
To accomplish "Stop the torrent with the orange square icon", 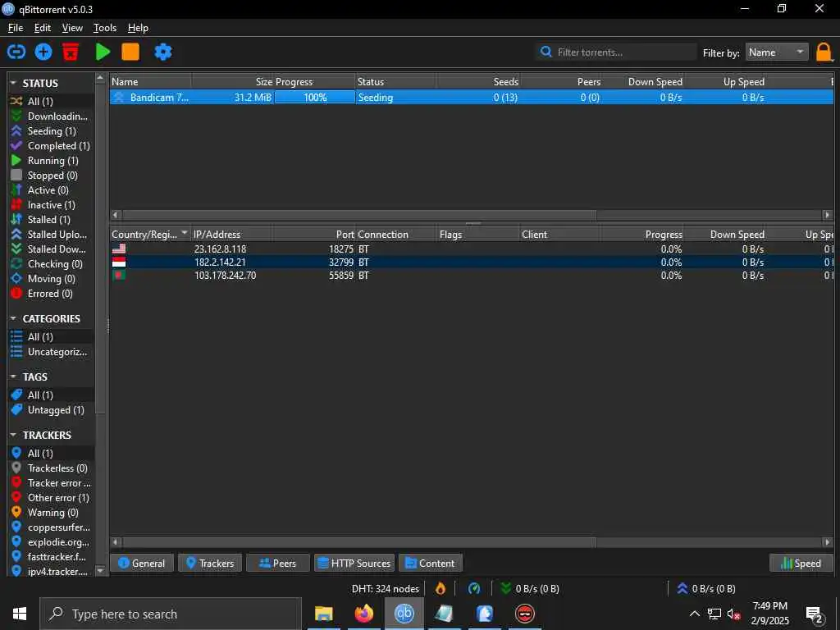I will coord(130,52).
